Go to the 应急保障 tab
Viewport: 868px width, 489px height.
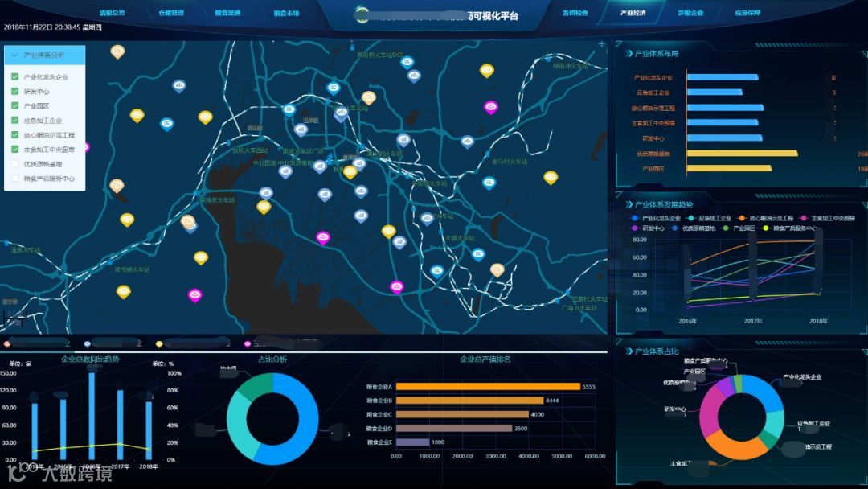(747, 13)
